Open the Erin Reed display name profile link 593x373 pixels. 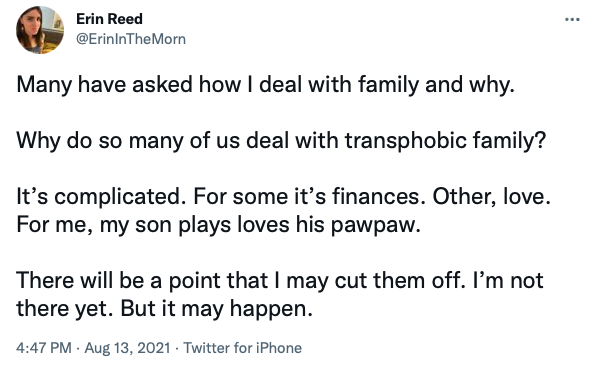109,19
